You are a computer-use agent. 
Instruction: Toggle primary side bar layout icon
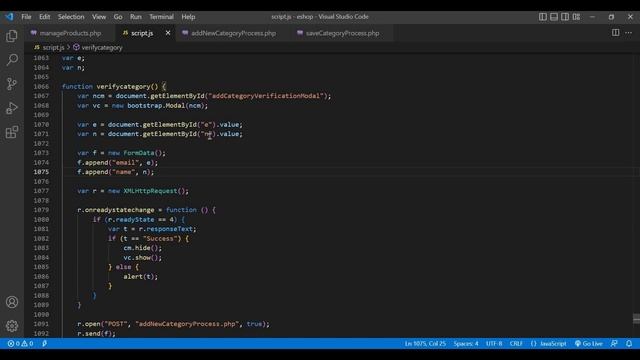pyautogui.click(x=542, y=17)
